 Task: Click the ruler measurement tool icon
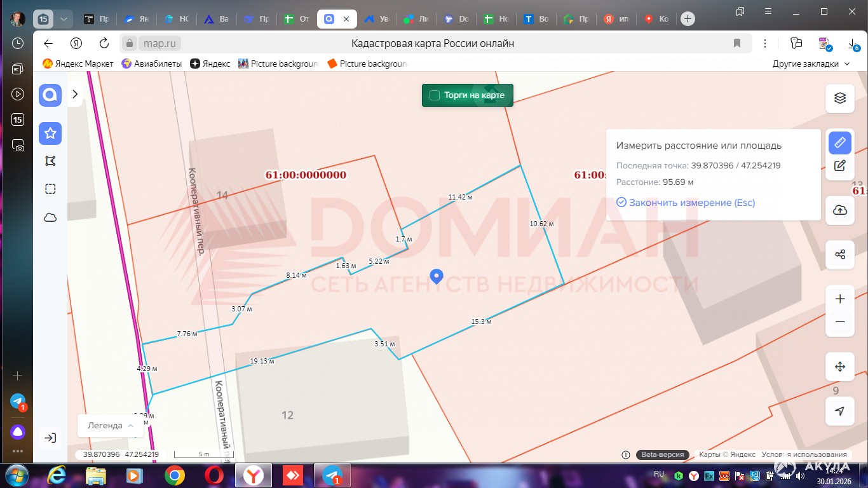pyautogui.click(x=840, y=142)
